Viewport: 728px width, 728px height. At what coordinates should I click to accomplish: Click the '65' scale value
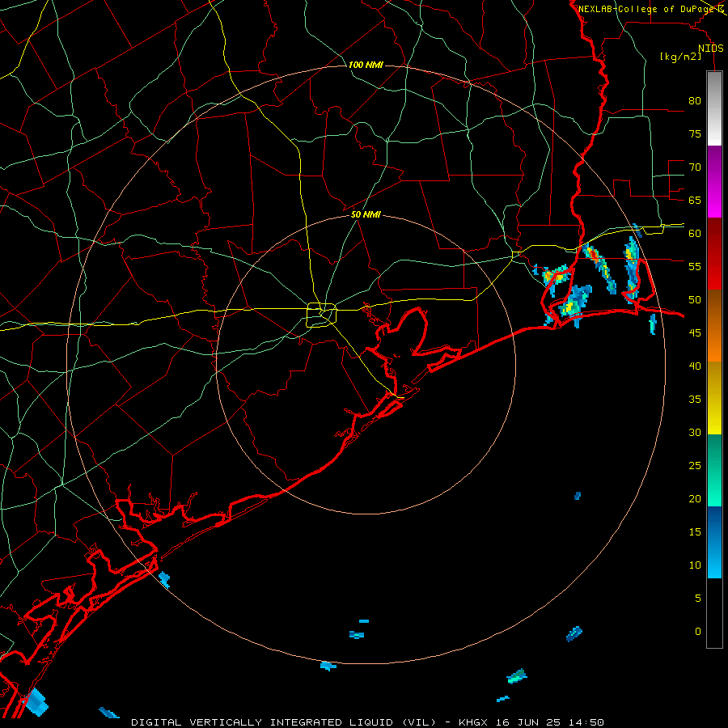click(695, 200)
